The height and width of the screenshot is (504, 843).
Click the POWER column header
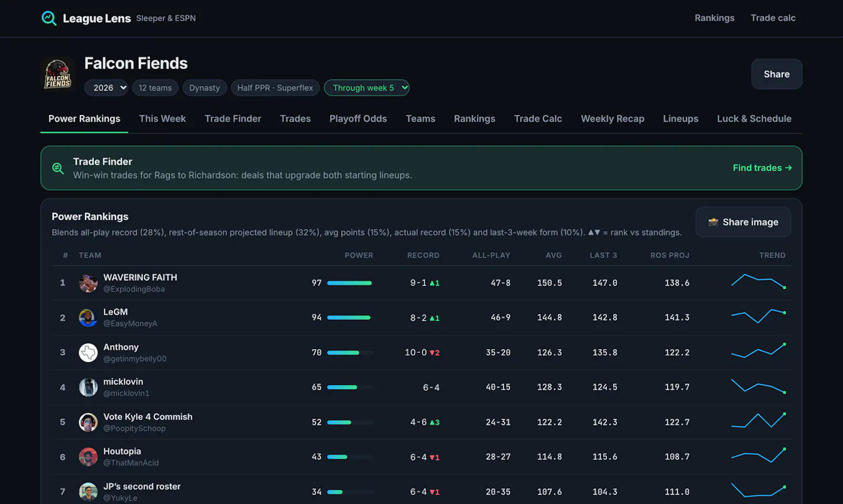(x=359, y=255)
